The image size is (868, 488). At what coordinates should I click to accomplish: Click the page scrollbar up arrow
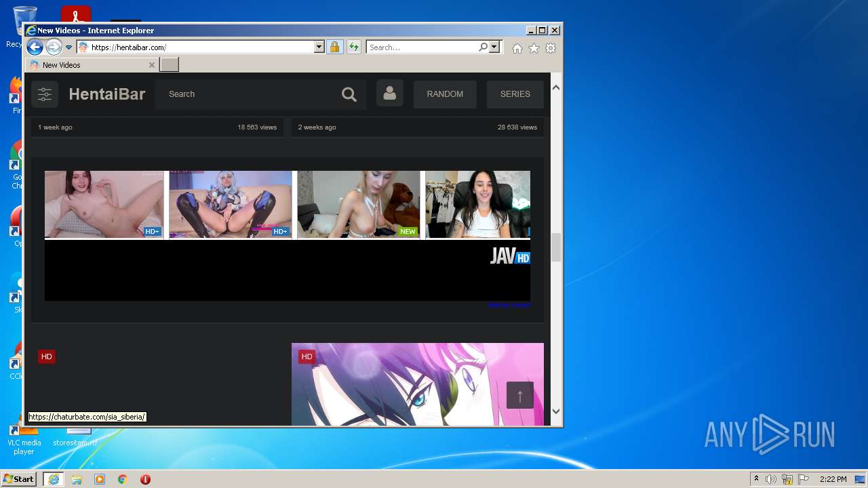[x=556, y=87]
